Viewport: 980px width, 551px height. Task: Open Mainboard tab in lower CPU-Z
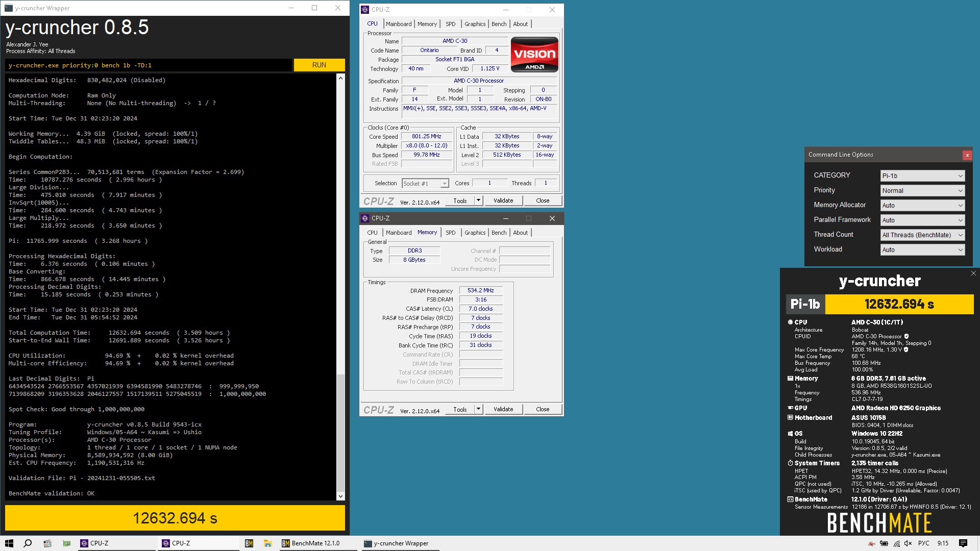coord(399,233)
